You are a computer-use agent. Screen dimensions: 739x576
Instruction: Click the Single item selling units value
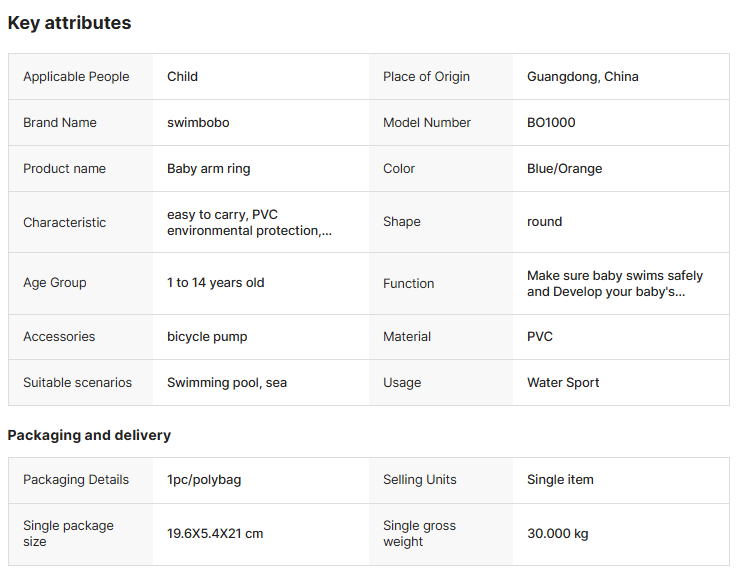pyautogui.click(x=560, y=479)
